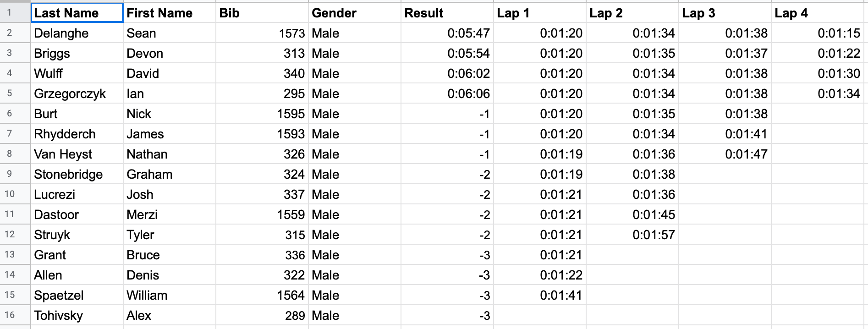Select the Lap 4 header cell
868x329 pixels.
click(818, 13)
